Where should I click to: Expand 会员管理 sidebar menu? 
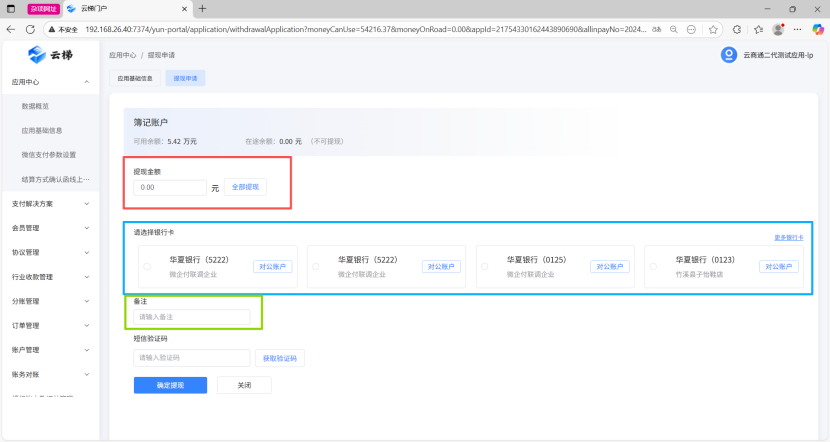pyautogui.click(x=87, y=228)
